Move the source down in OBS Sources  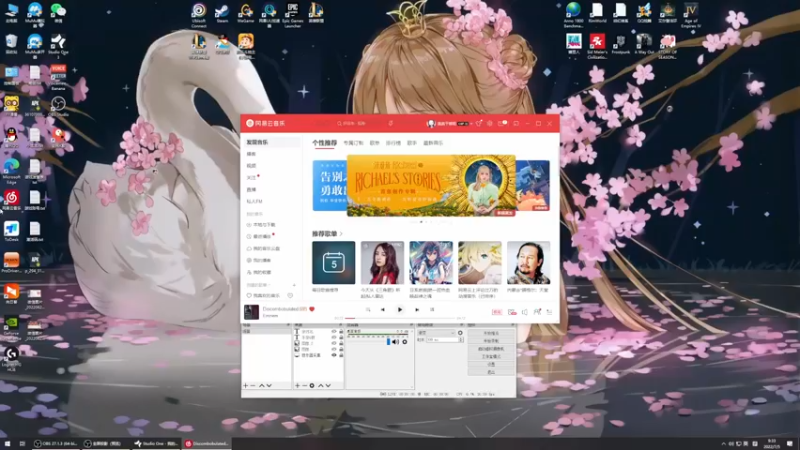click(328, 386)
